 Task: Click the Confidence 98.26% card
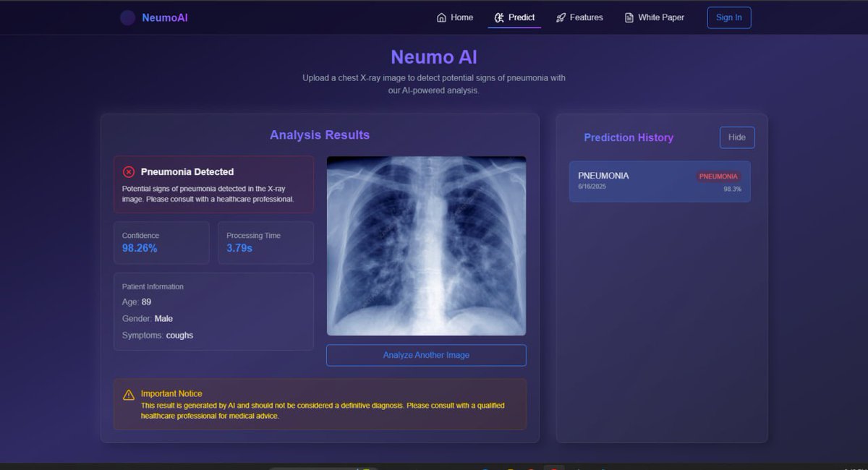tap(161, 242)
